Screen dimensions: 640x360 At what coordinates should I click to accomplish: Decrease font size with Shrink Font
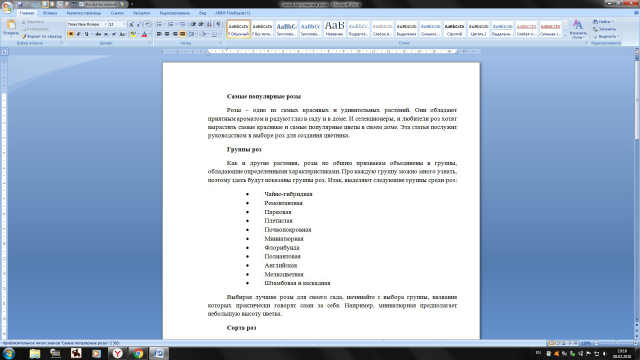[x=139, y=24]
